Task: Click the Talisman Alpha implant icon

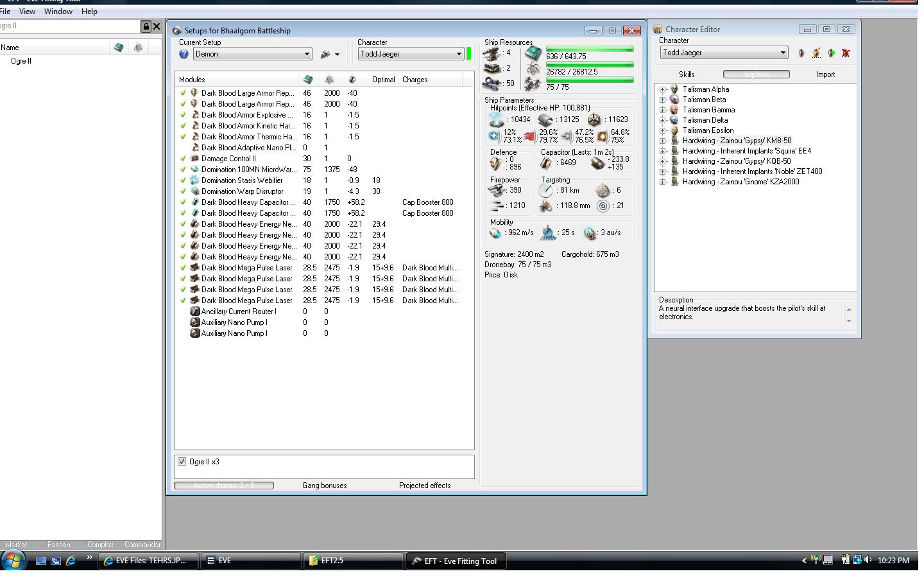Action: click(x=674, y=89)
